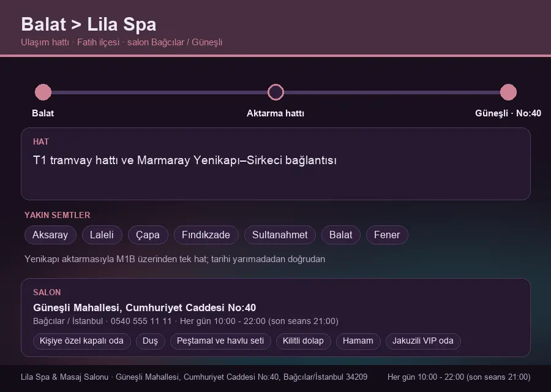
Task: Select the Laleli neighborhood chip
Action: coord(102,235)
